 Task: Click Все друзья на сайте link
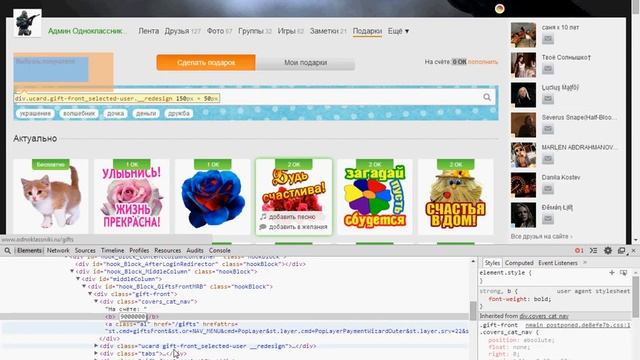tap(541, 237)
